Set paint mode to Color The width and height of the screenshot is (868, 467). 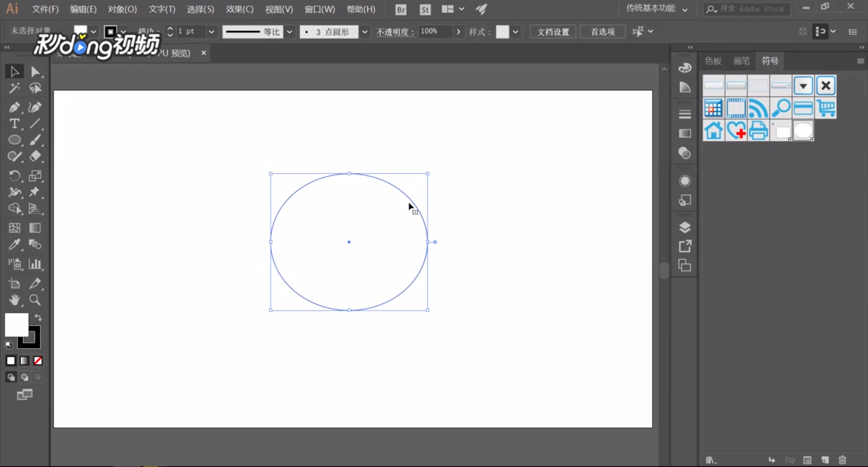(11, 361)
